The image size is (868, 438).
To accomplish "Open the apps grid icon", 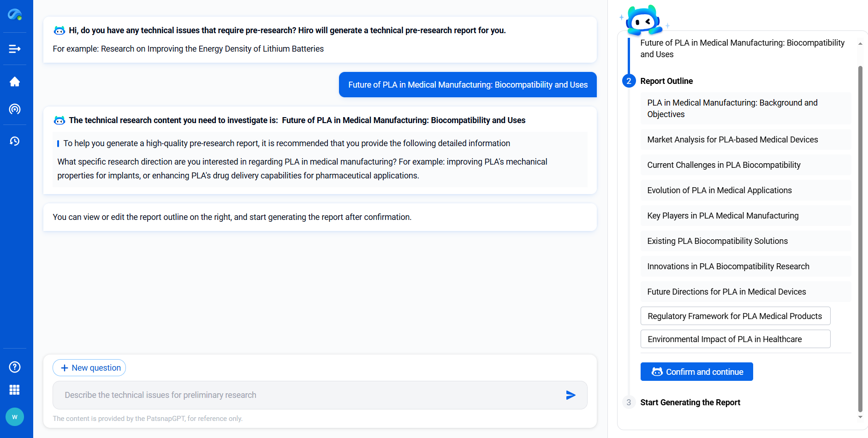I will click(15, 390).
